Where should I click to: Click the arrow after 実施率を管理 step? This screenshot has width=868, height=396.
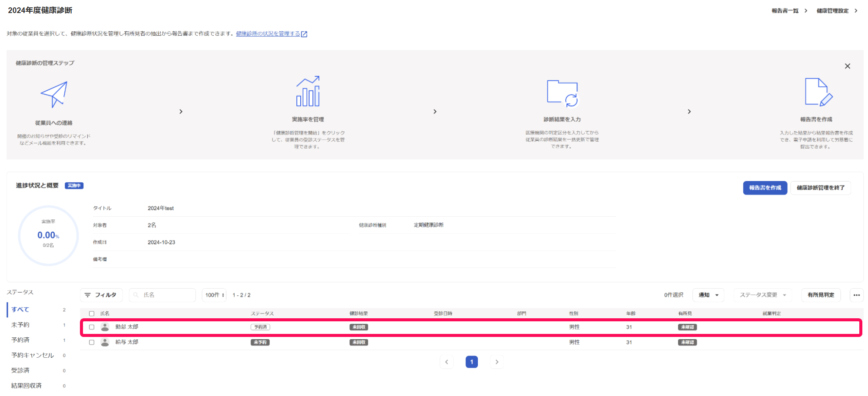click(435, 112)
